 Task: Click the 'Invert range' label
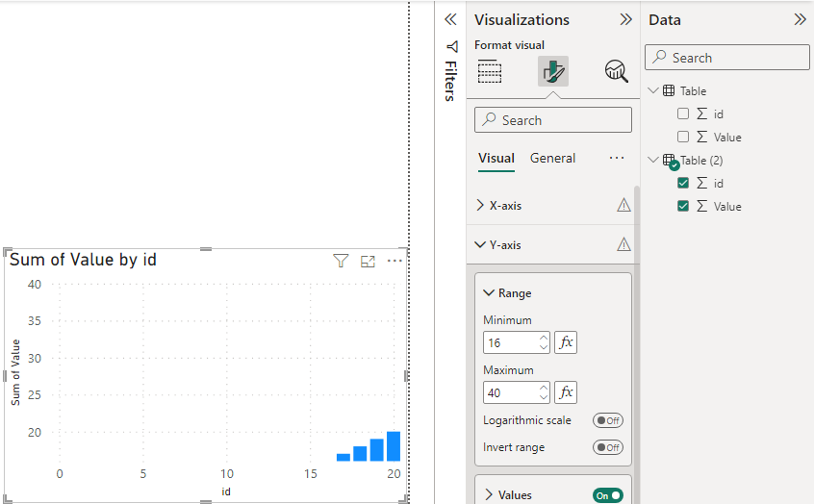514,447
